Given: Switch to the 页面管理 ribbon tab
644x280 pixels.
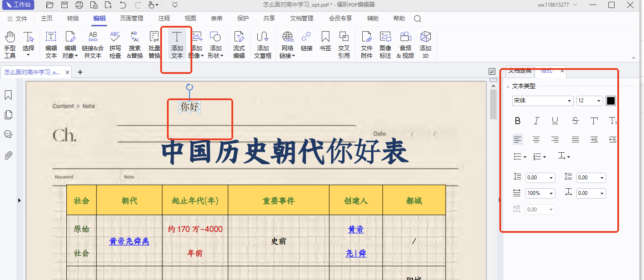Looking at the screenshot, I should point(132,19).
